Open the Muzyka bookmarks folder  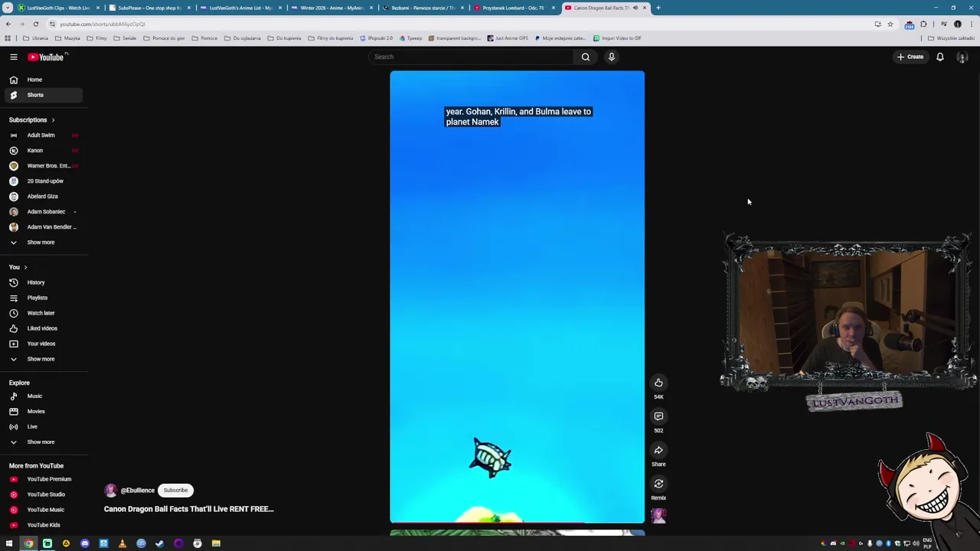tap(67, 38)
